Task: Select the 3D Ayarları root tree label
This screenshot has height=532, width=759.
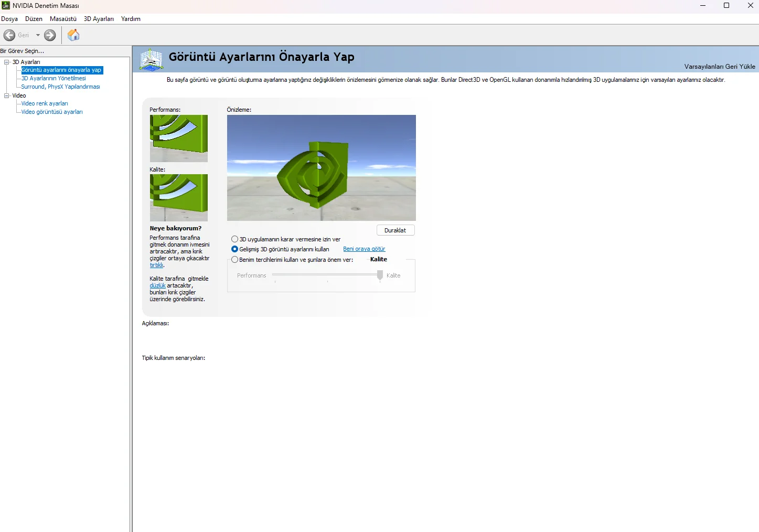Action: (26, 62)
